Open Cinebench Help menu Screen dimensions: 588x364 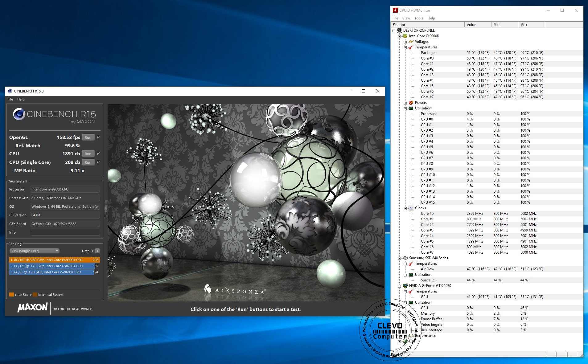(21, 99)
